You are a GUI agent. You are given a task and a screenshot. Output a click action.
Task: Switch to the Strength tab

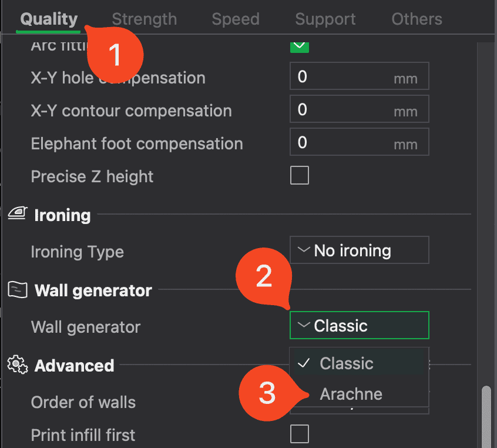click(144, 19)
